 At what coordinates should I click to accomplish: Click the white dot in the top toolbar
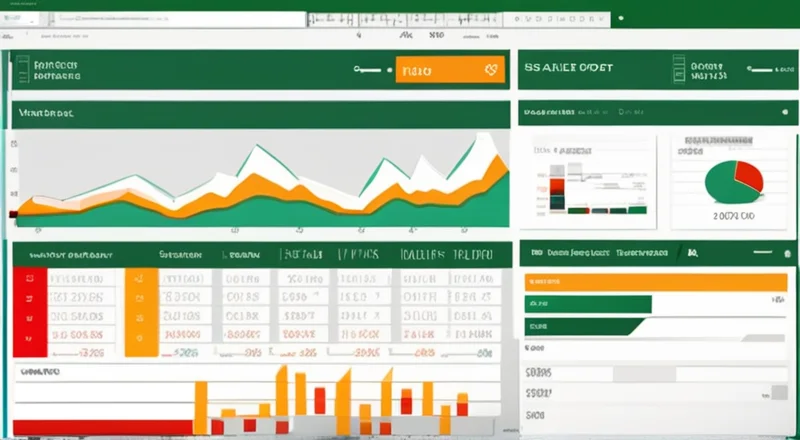(621, 18)
